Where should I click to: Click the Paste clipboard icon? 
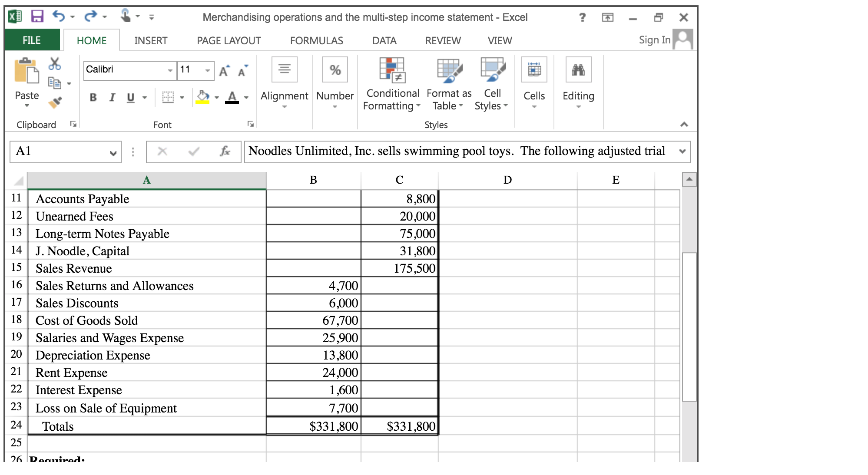(27, 71)
